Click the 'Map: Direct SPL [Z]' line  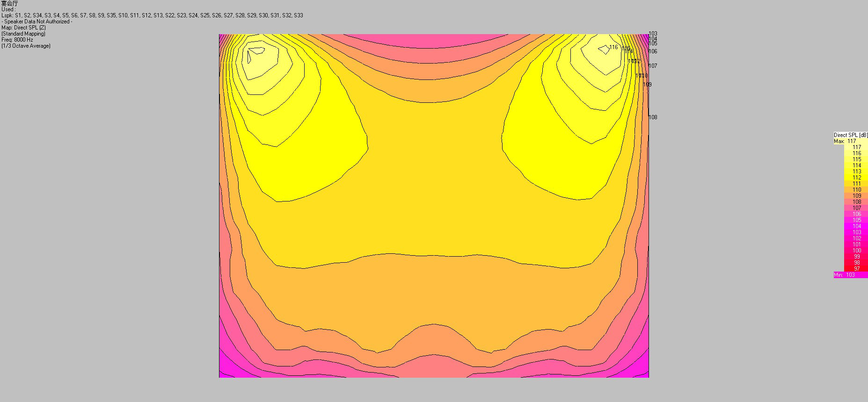pos(23,28)
